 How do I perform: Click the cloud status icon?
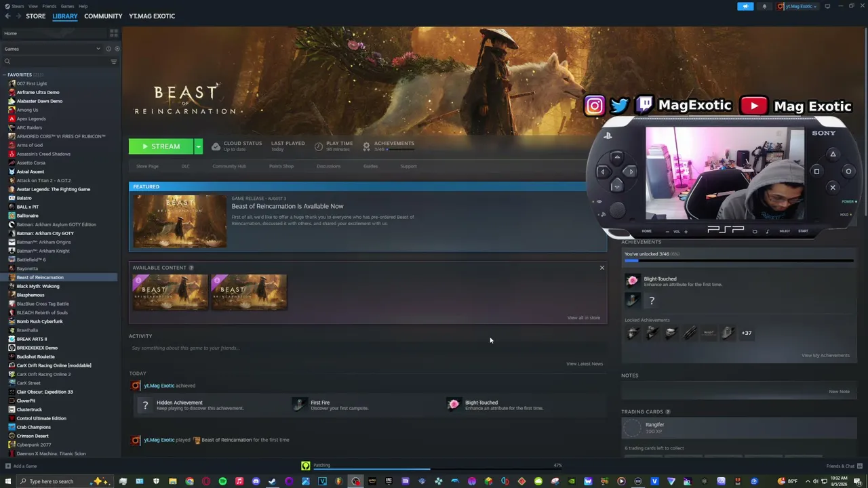tap(216, 146)
